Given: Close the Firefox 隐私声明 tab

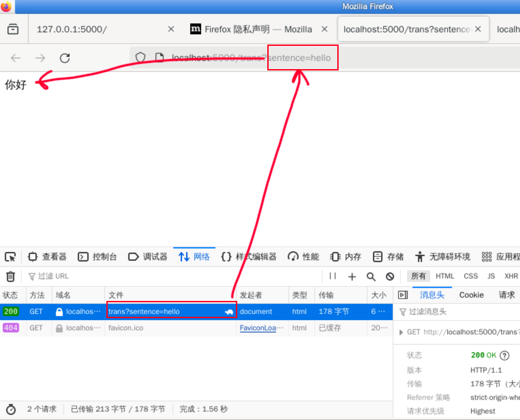Looking at the screenshot, I should click(x=325, y=29).
